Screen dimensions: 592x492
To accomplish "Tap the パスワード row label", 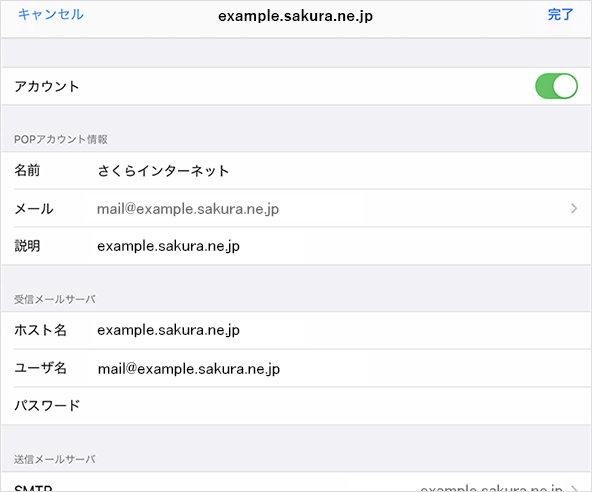I will [47, 406].
